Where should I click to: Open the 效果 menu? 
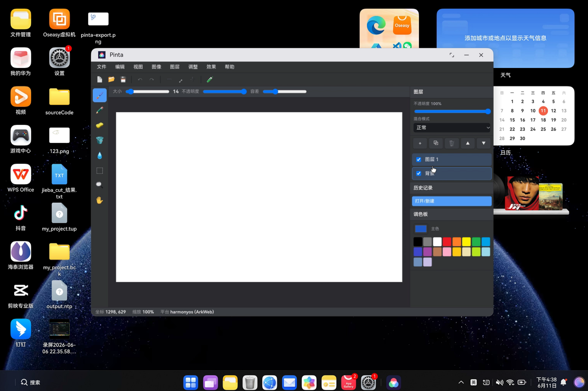(x=211, y=67)
